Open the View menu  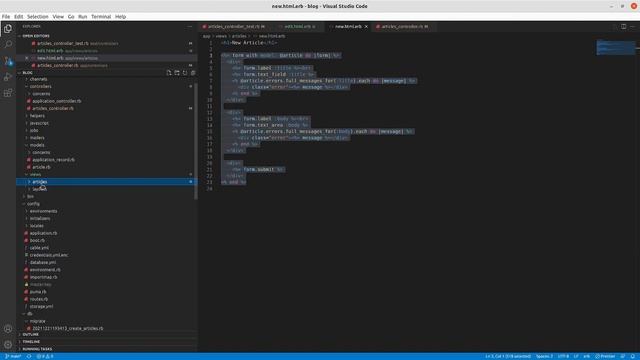point(58,17)
